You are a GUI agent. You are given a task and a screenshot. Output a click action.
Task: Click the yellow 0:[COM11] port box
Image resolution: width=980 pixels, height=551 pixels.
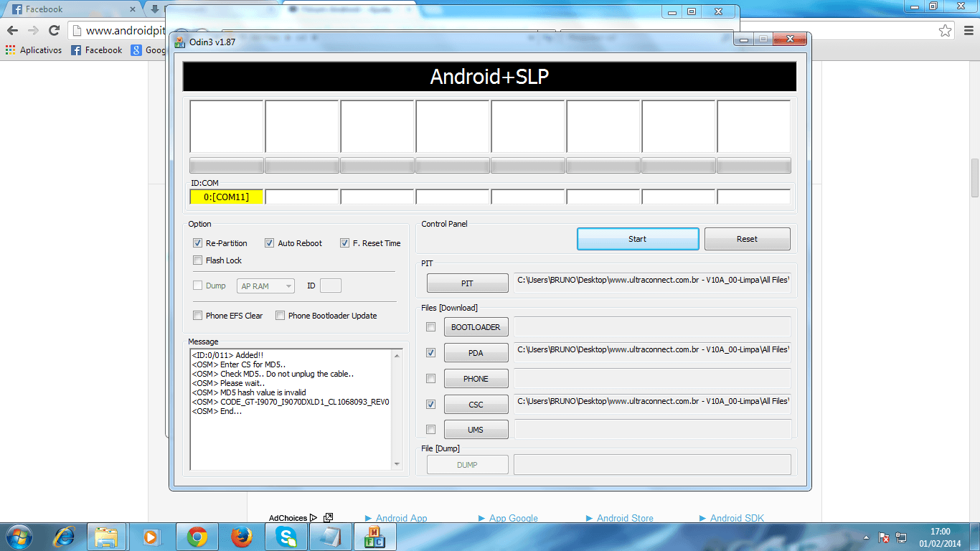[227, 197]
